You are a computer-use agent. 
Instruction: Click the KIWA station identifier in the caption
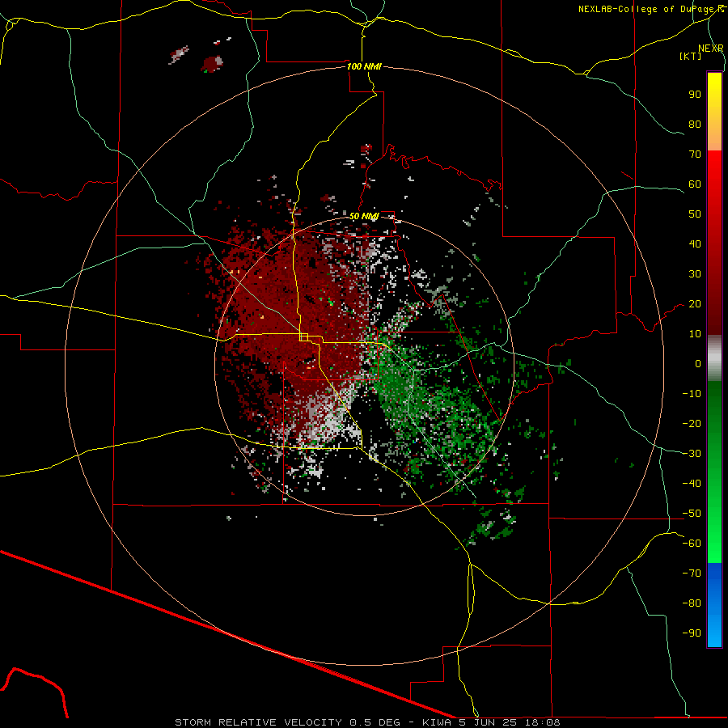tap(438, 722)
